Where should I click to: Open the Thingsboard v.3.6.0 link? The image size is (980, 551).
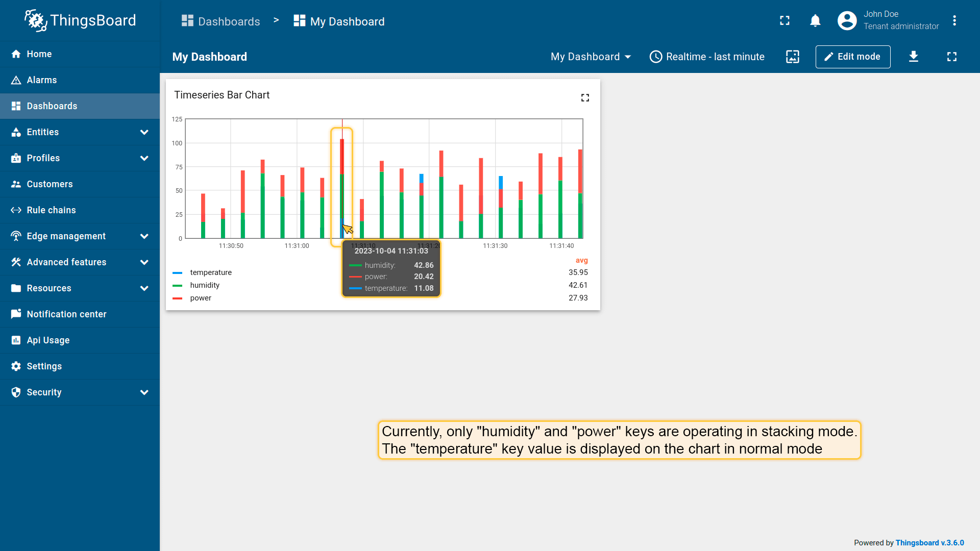point(929,543)
